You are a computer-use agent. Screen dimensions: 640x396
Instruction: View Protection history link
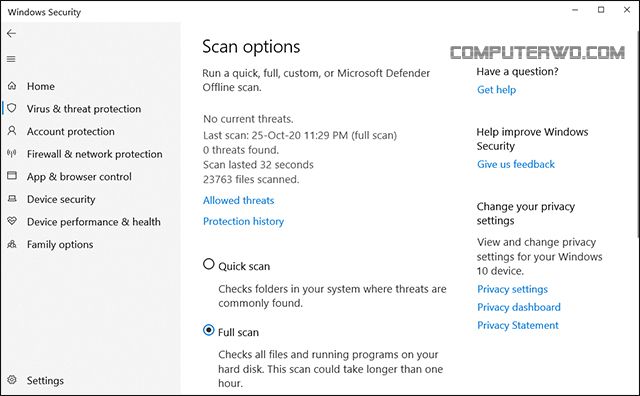pyautogui.click(x=243, y=221)
